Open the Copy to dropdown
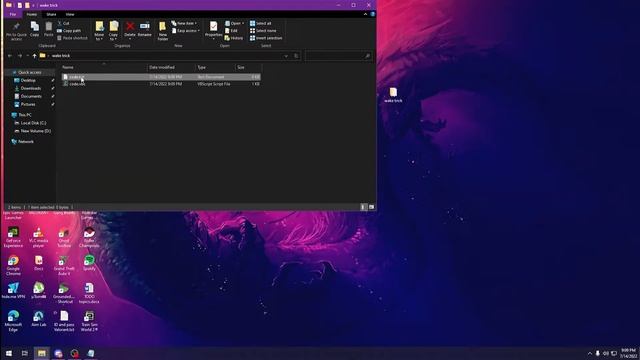 tap(113, 31)
